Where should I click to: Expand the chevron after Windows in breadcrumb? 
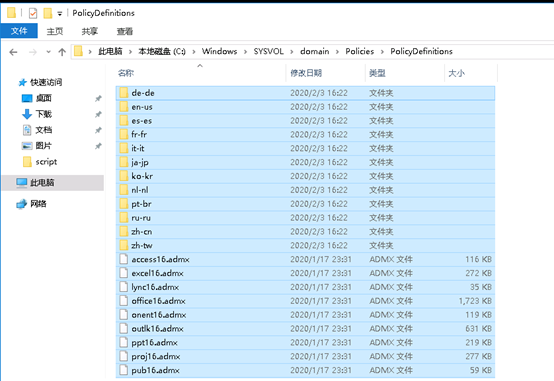tap(245, 52)
